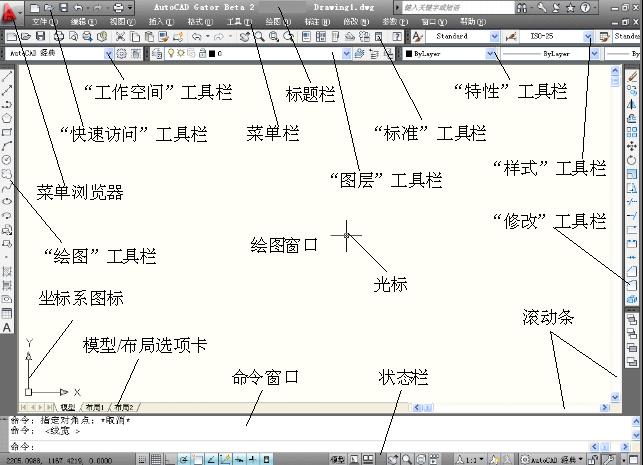This screenshot has height=465, width=643.
Task: Toggle Polar Tracking in status bar
Action: [184, 460]
